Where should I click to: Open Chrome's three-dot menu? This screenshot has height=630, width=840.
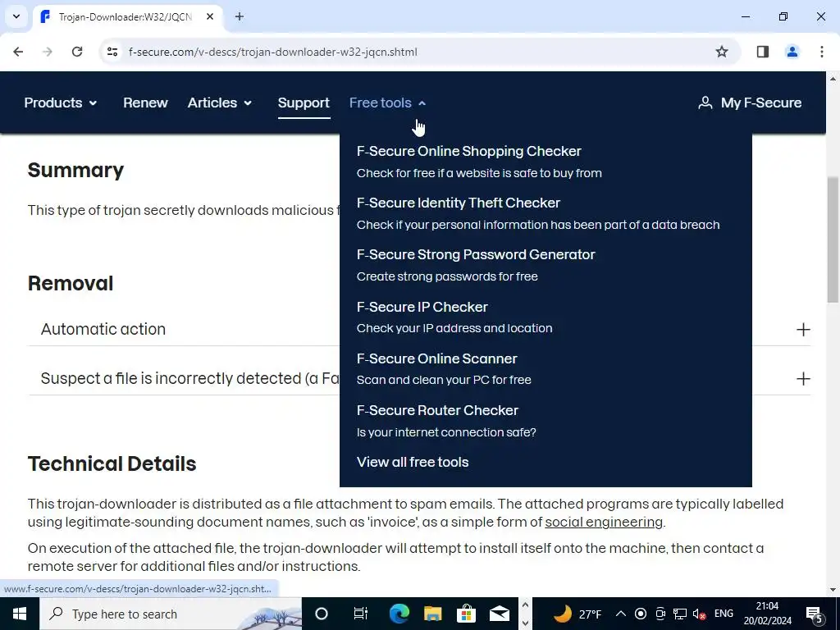822,52
